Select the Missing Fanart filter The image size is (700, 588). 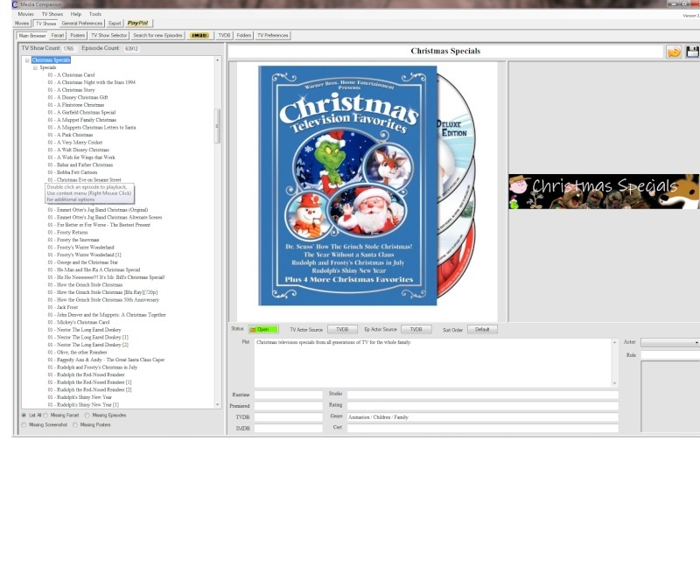coord(45,416)
